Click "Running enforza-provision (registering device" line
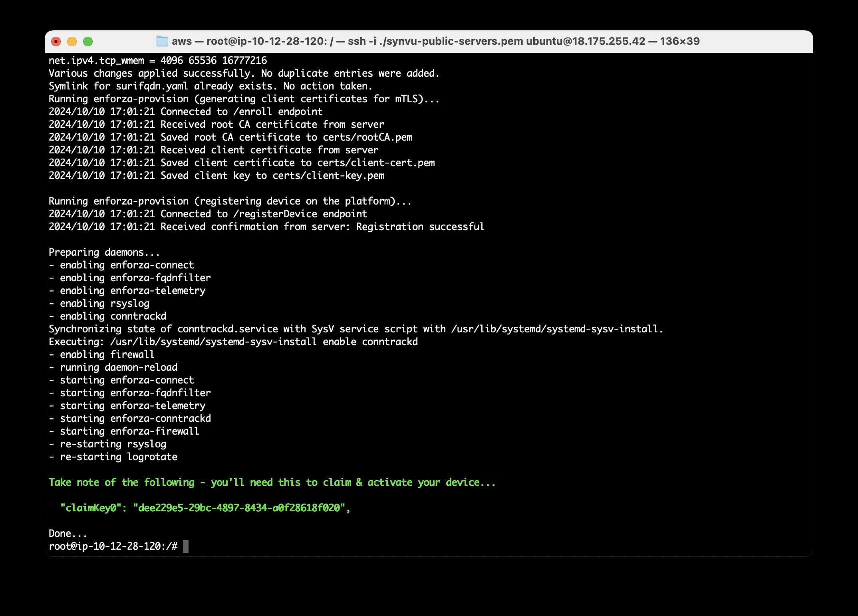 click(230, 201)
